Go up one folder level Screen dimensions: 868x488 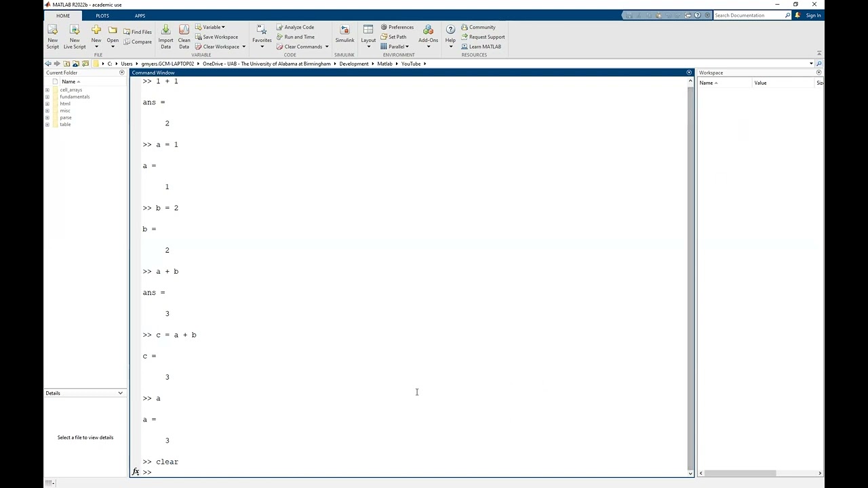66,64
